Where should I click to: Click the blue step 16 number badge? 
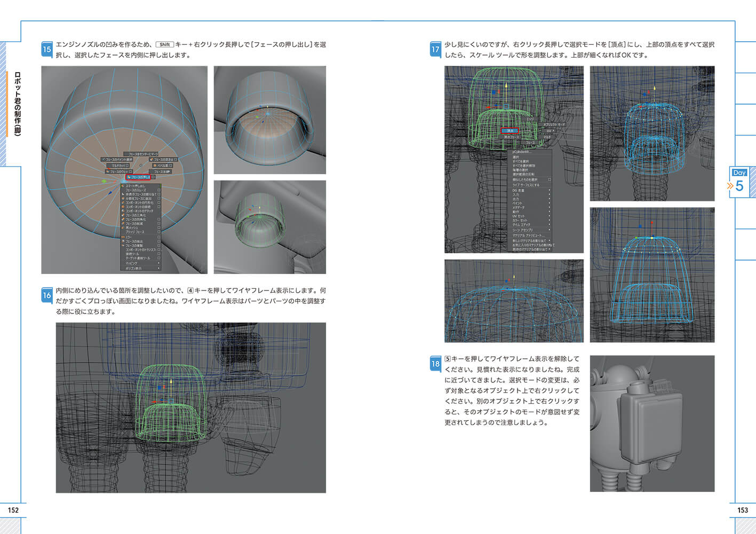pos(47,295)
